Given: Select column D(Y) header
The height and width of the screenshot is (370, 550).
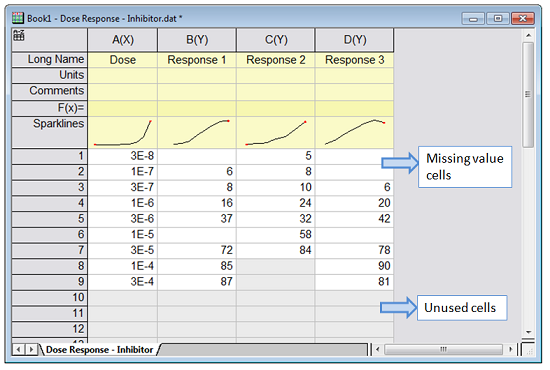Looking at the screenshot, I should click(355, 40).
